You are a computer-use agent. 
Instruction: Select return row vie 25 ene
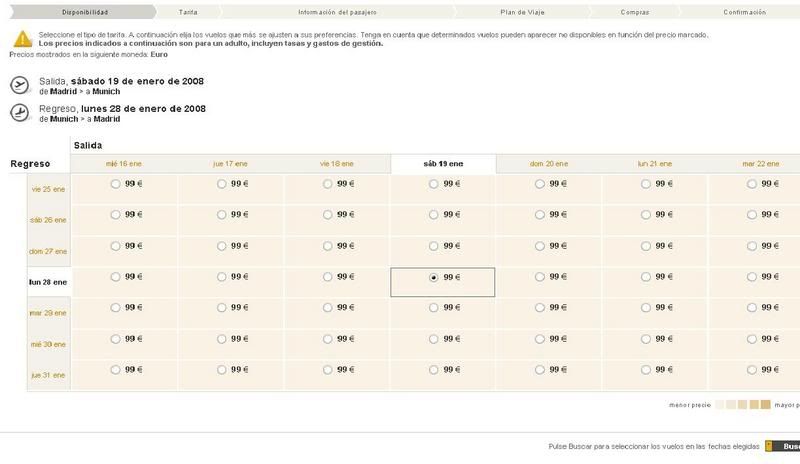pos(48,189)
